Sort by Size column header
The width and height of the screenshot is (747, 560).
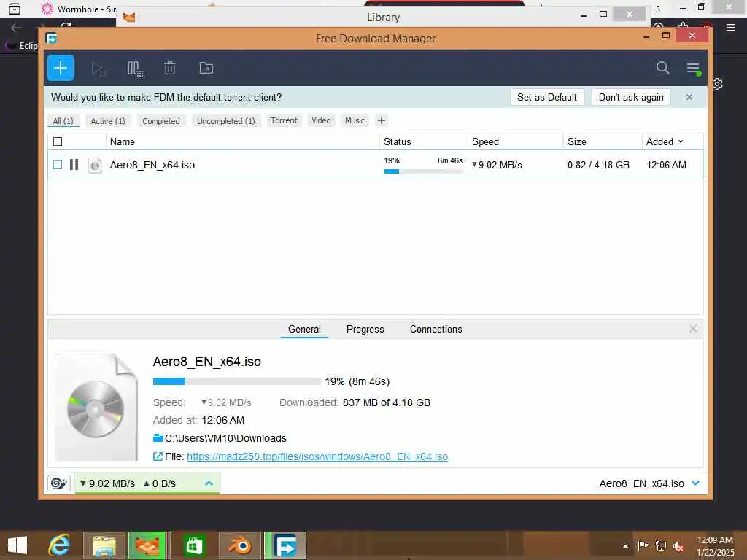pyautogui.click(x=577, y=141)
